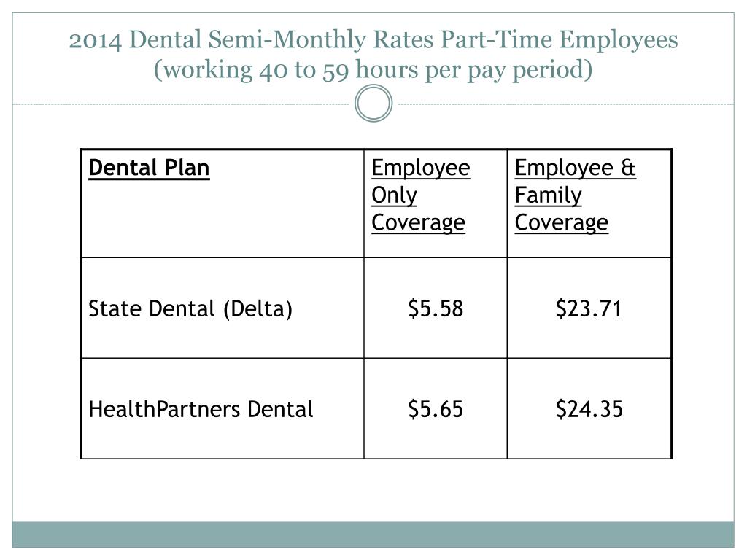Click the dotted divider line left of the circle
The image size is (747, 560).
click(x=181, y=104)
